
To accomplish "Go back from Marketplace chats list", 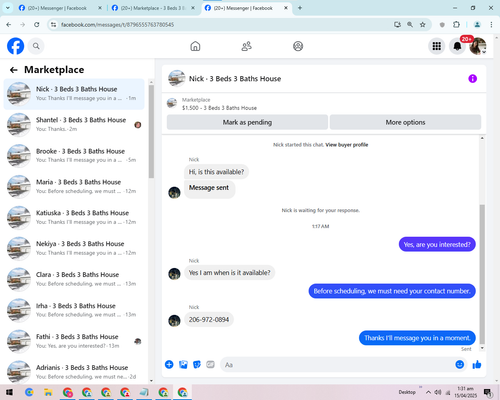I will (x=13, y=70).
